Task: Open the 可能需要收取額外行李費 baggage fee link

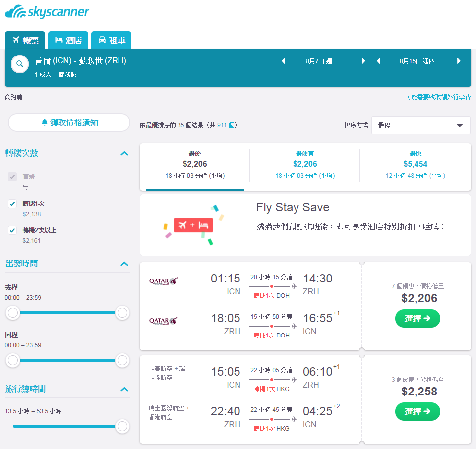Action: click(438, 97)
